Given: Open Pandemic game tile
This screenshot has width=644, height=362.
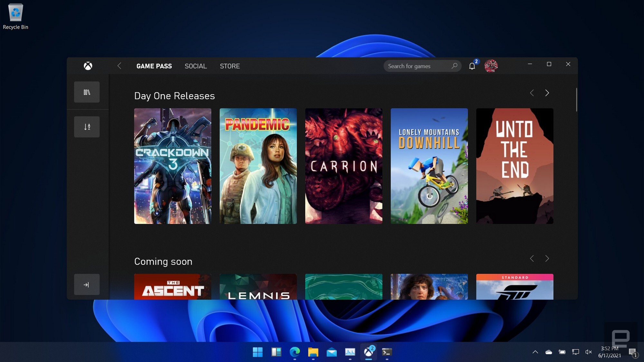Looking at the screenshot, I should (x=258, y=166).
